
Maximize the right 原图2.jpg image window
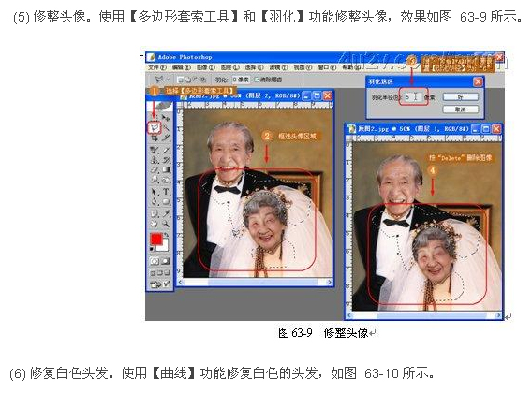tap(486, 129)
